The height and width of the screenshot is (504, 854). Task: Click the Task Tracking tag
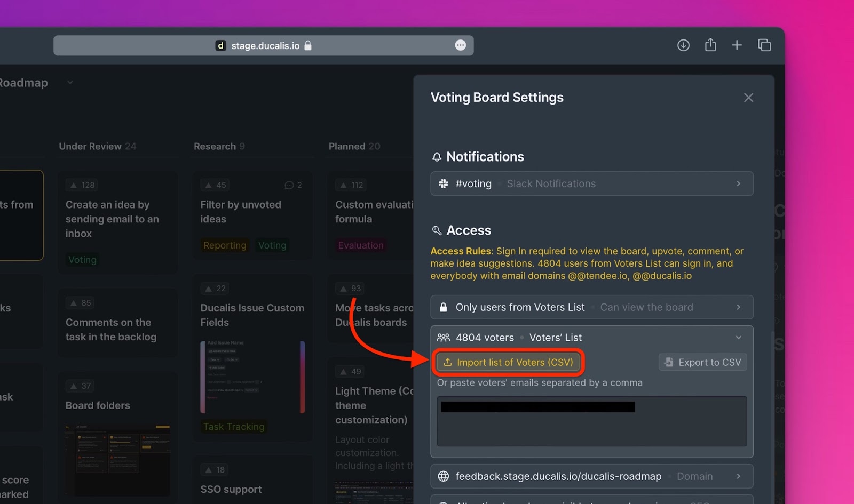tap(234, 427)
